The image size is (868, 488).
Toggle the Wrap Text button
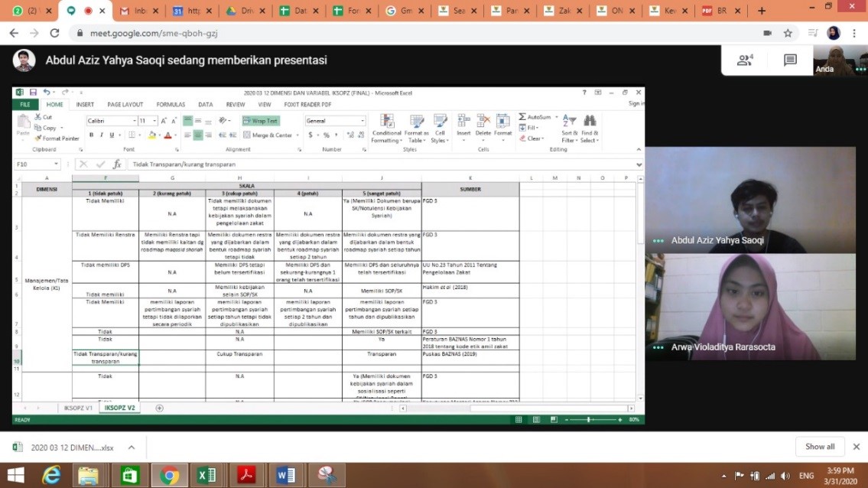coord(261,121)
